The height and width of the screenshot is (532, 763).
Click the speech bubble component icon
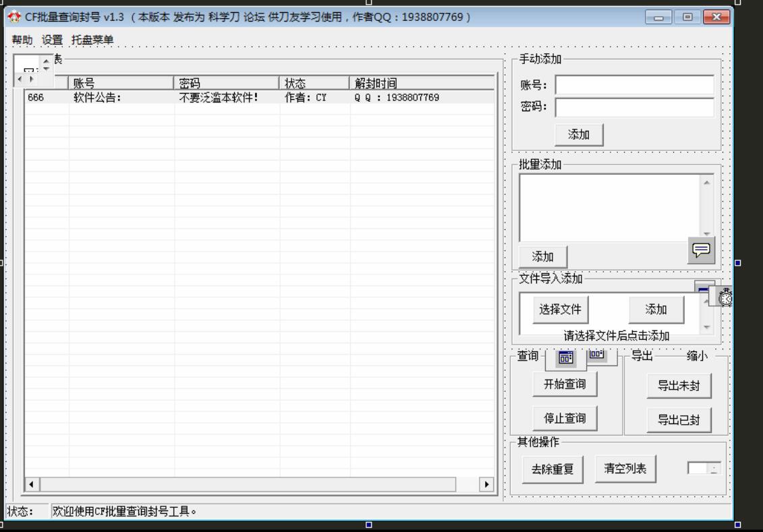coord(701,250)
